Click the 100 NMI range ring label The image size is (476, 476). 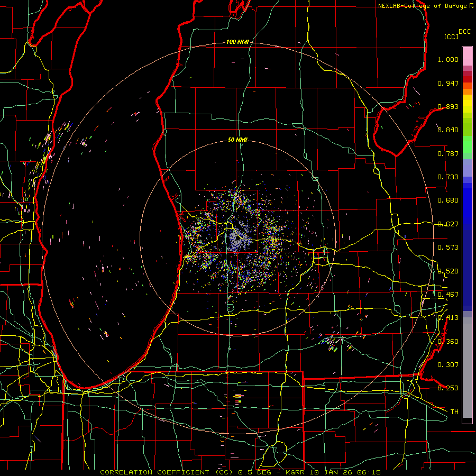[237, 42]
